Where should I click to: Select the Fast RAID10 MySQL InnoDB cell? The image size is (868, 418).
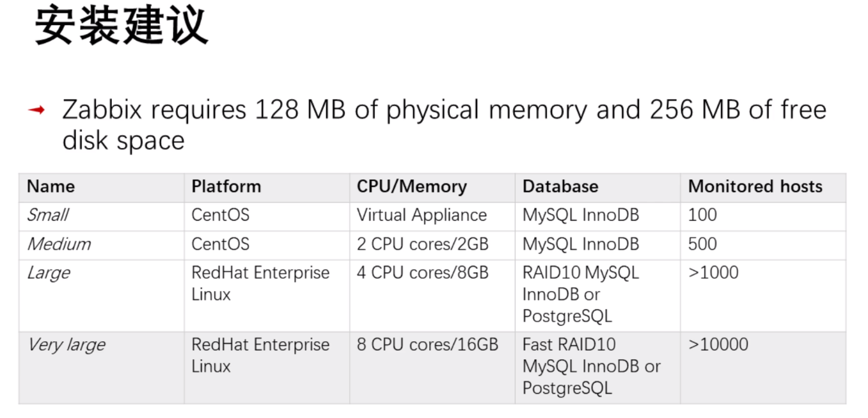591,366
